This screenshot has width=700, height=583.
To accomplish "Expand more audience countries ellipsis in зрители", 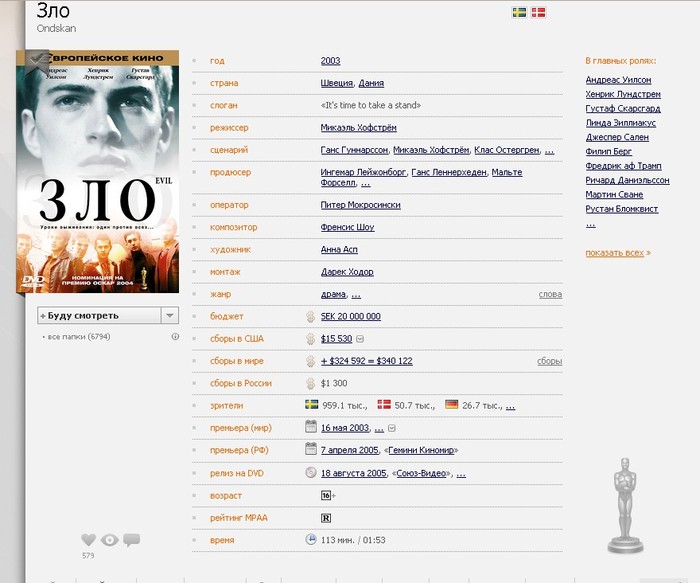I will tap(511, 406).
